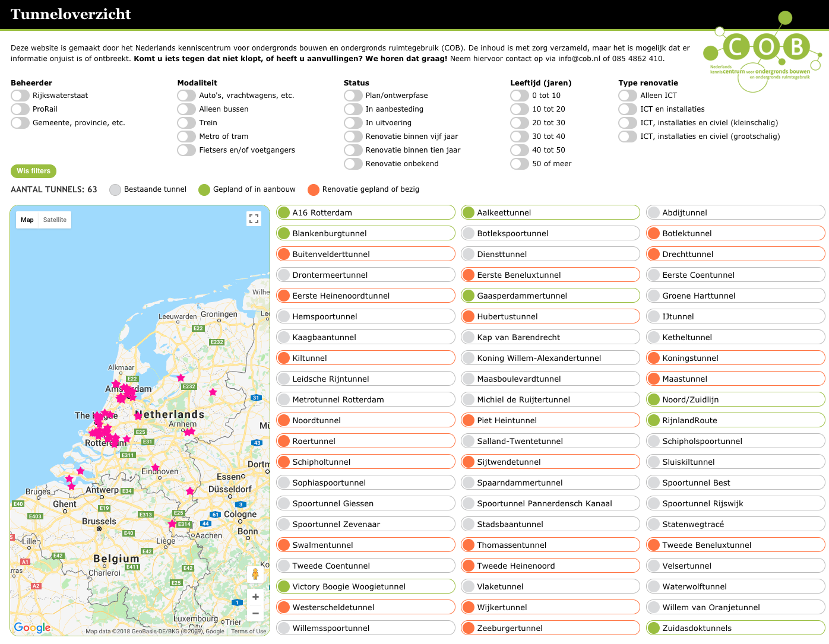Click the Street View pegman icon
The image size is (829, 644).
coord(255,574)
